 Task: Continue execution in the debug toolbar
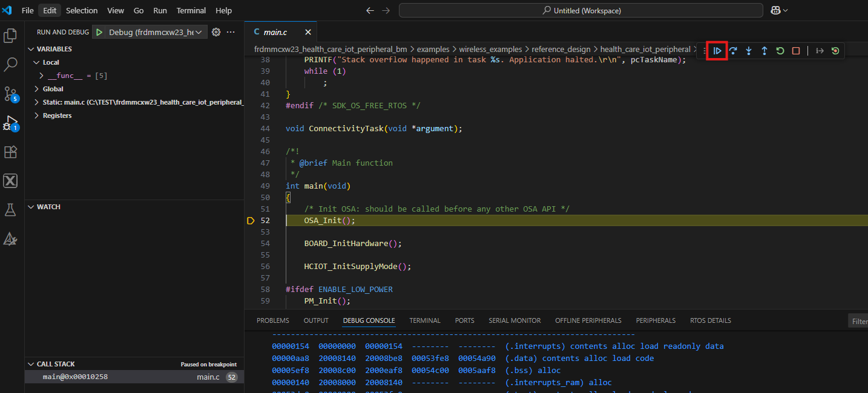[x=717, y=51]
